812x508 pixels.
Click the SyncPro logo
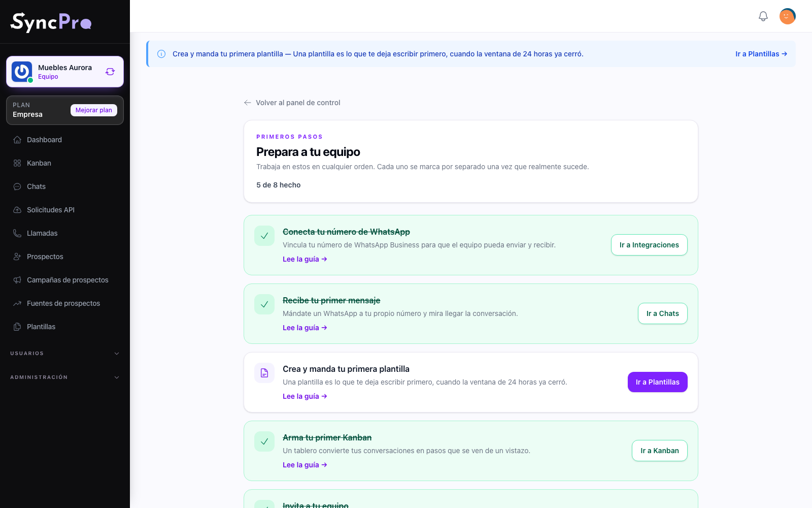(x=51, y=22)
